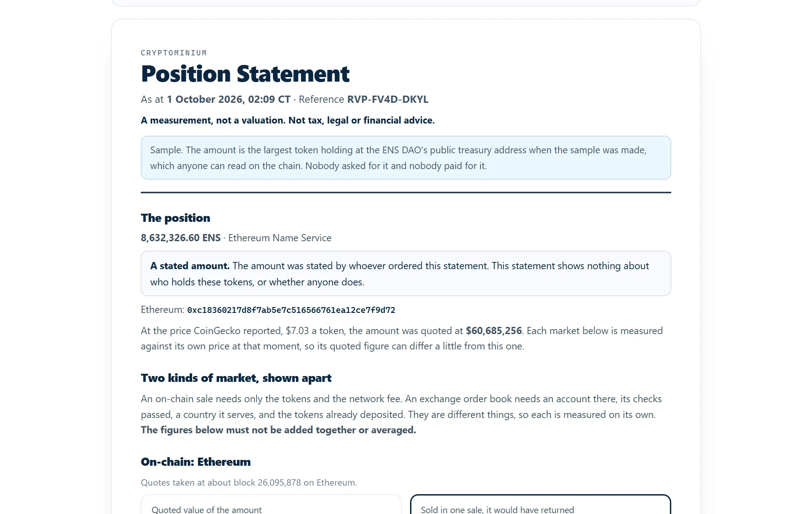Click the "On-chain: Ethereum" heading
The image size is (812, 514).
[x=195, y=462]
